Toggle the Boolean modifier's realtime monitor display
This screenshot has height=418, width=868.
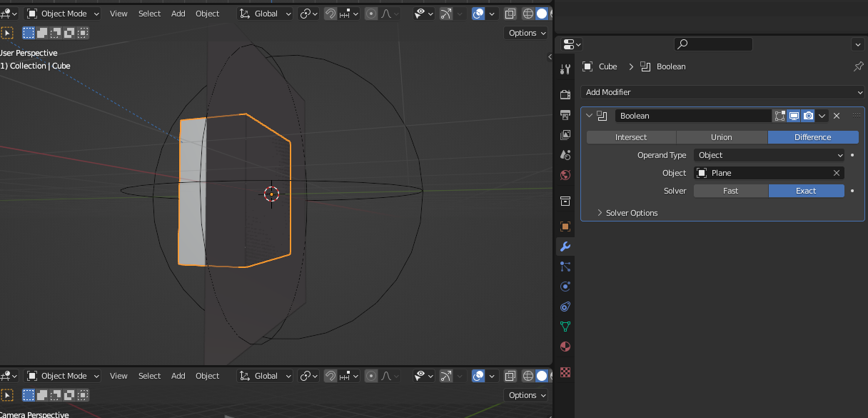tap(793, 115)
